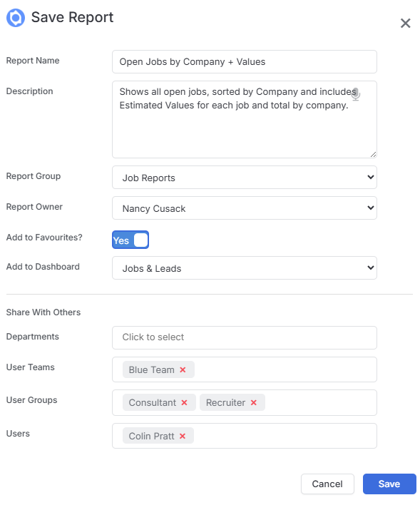Remove Blue Team tag from User Teams

pyautogui.click(x=183, y=369)
